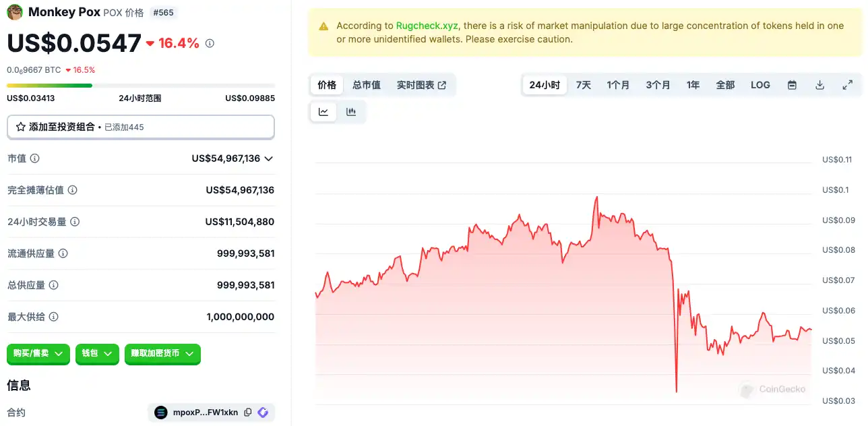Click info icon next to 市值
The height and width of the screenshot is (426, 868).
tap(35, 158)
